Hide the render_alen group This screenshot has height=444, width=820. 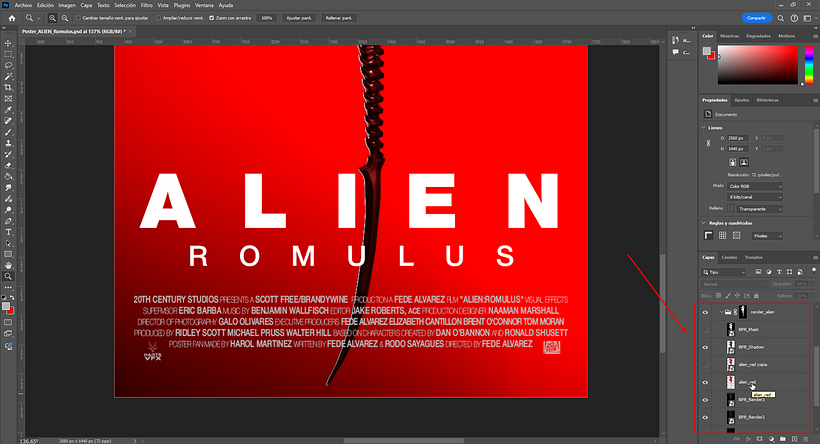[x=705, y=312]
